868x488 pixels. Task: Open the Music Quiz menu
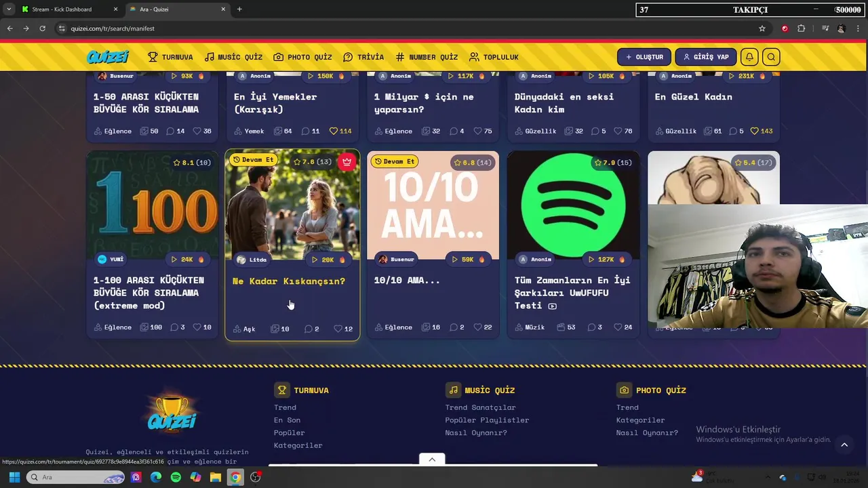pyautogui.click(x=233, y=57)
